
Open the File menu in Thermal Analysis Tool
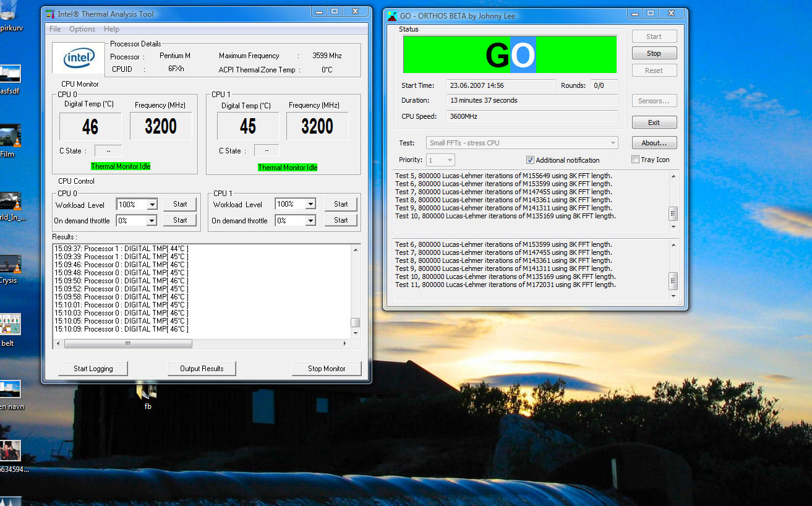[x=55, y=29]
